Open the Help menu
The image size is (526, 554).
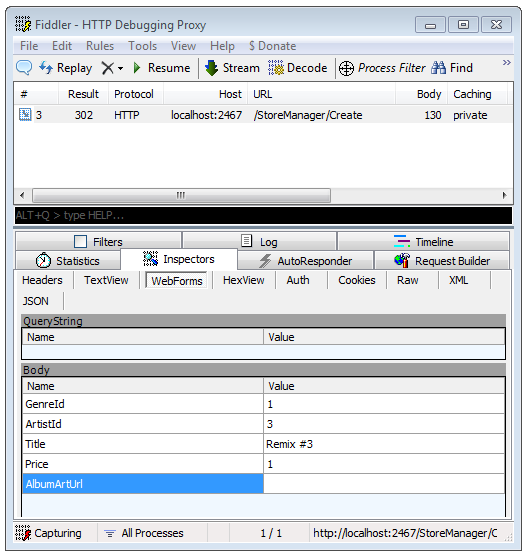coord(222,46)
